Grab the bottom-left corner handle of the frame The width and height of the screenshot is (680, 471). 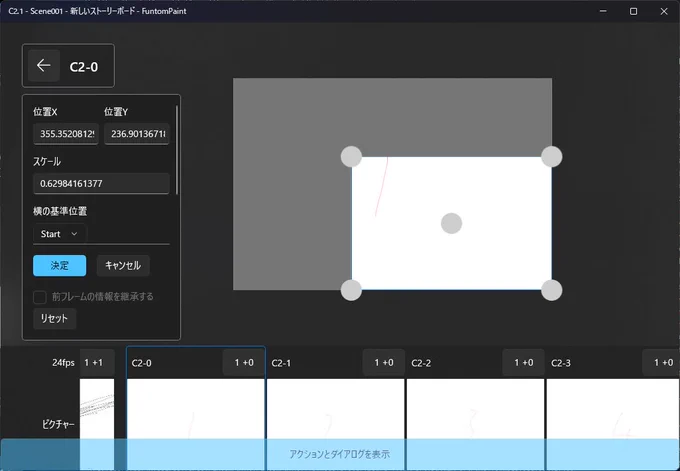coord(351,290)
